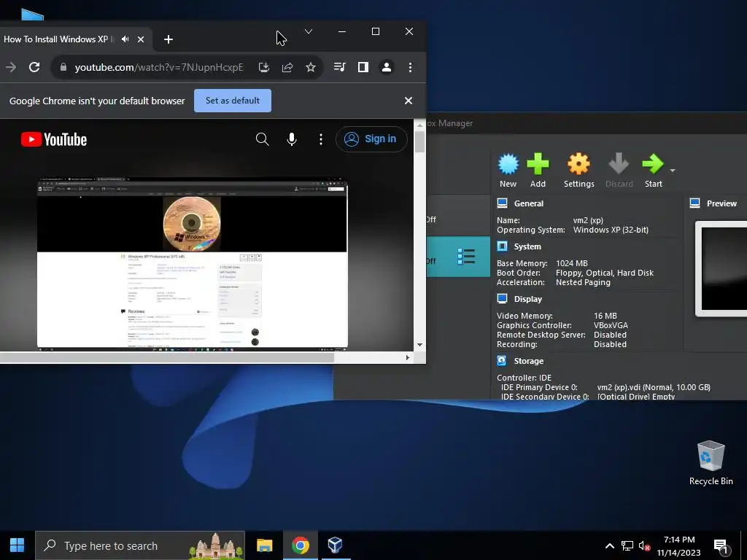Open the machine tools list menu icon
This screenshot has height=560, width=747.
click(x=465, y=256)
